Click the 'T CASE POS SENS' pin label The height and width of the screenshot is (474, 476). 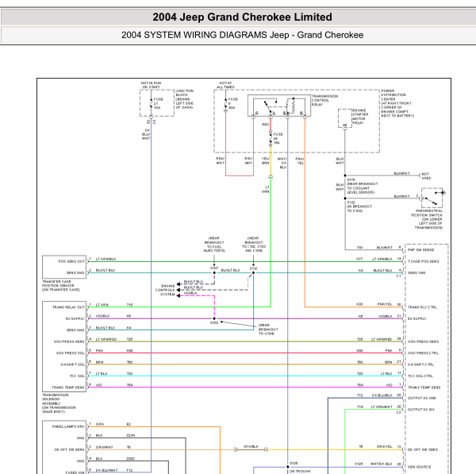point(423,261)
